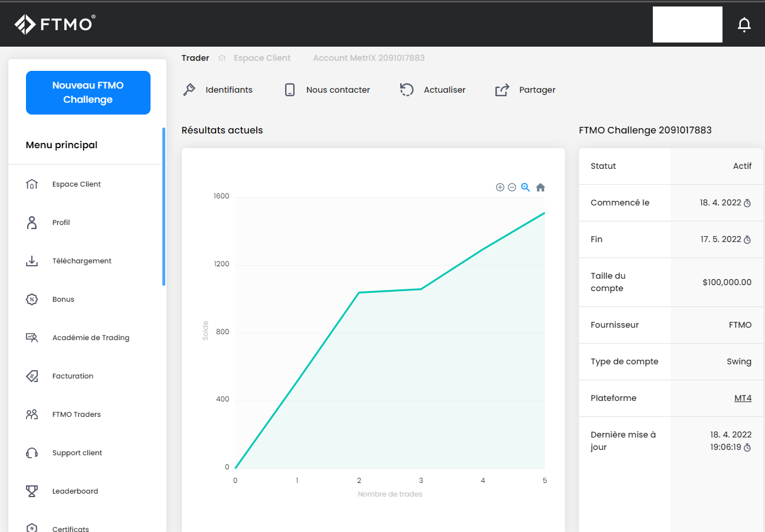Click the FTMO logo in header
The height and width of the screenshot is (532, 765).
pos(55,24)
